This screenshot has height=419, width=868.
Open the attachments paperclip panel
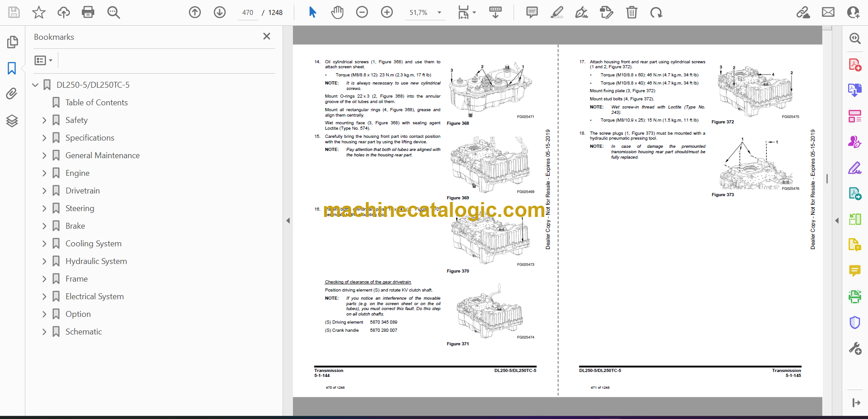click(12, 94)
